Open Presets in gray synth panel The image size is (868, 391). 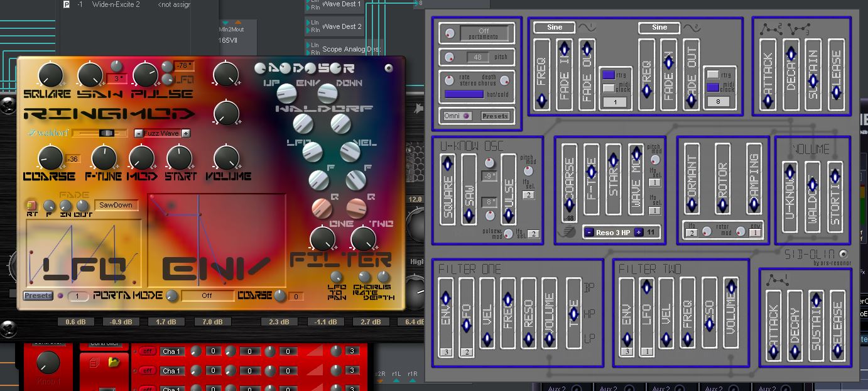[x=495, y=116]
